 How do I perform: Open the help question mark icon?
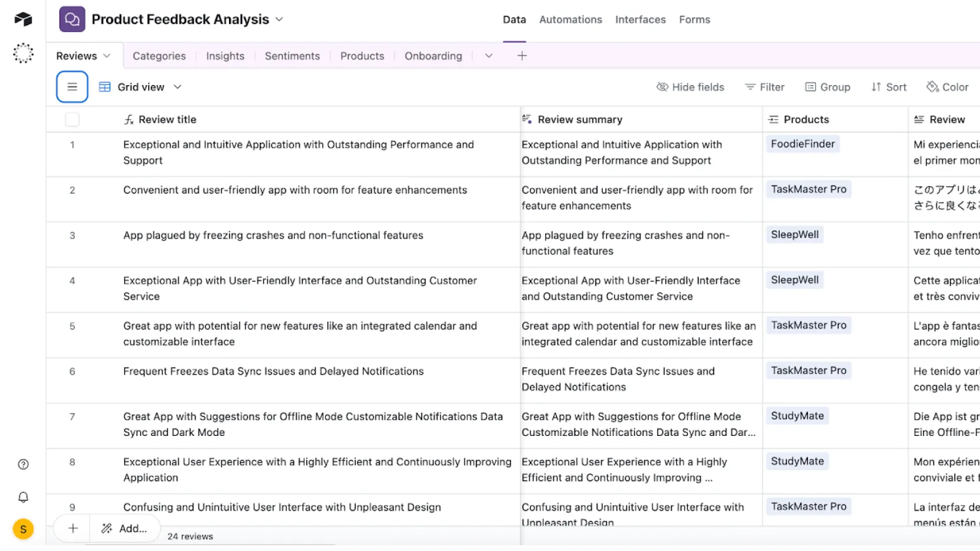click(23, 465)
